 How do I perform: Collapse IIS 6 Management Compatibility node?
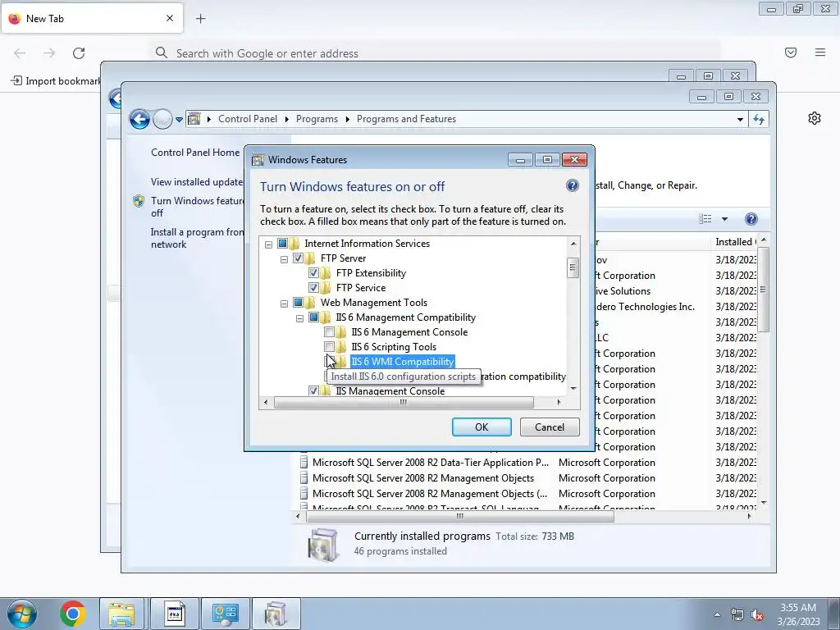coord(299,319)
